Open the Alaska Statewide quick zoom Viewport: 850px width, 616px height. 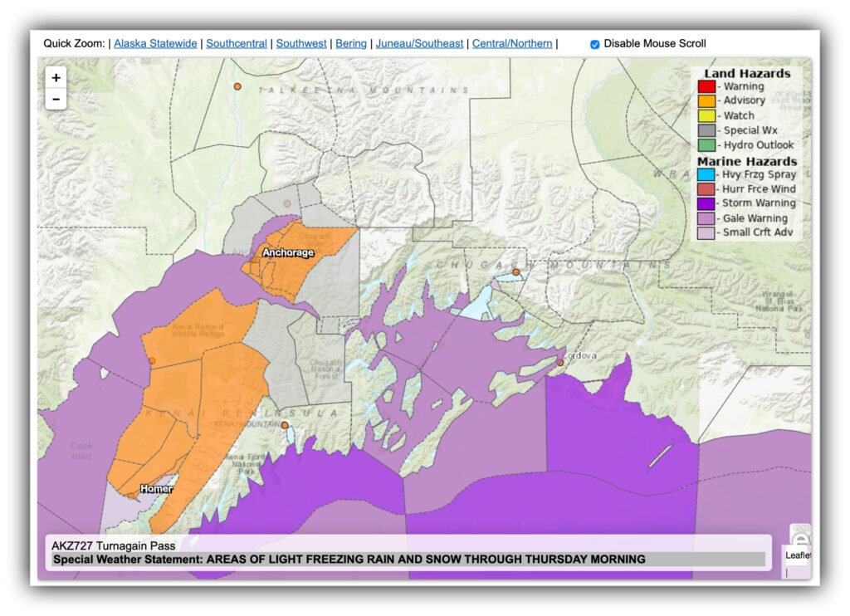point(155,44)
